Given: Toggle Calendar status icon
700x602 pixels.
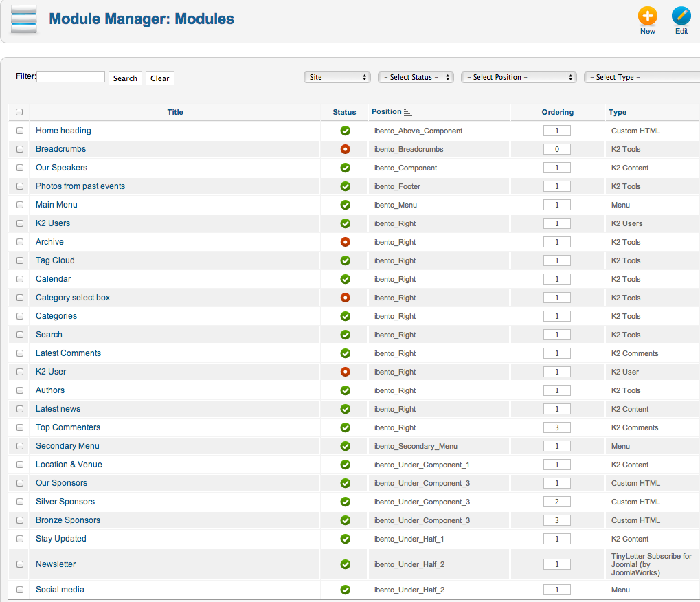Looking at the screenshot, I should (x=345, y=279).
